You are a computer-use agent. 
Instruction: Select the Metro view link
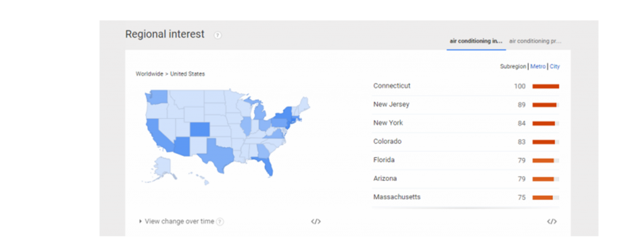point(538,66)
